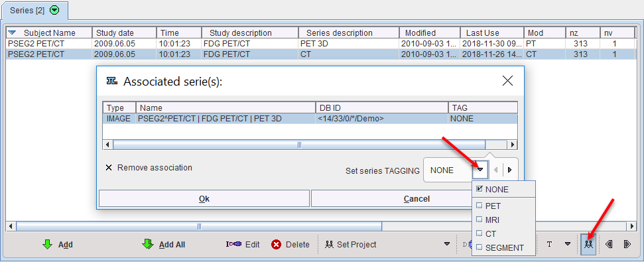
Task: Open the green Series tab dropdown icon
Action: (54, 10)
